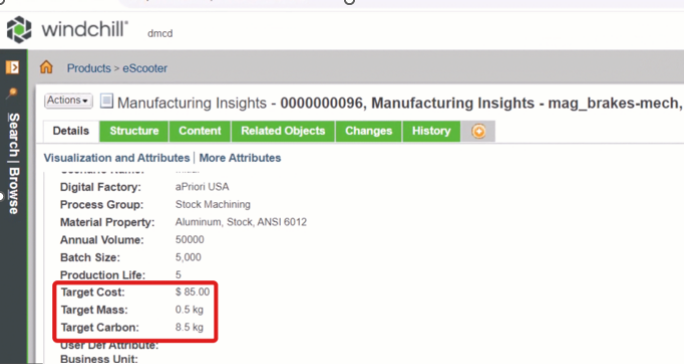
Task: Click the Windchill logo icon
Action: coord(19,30)
